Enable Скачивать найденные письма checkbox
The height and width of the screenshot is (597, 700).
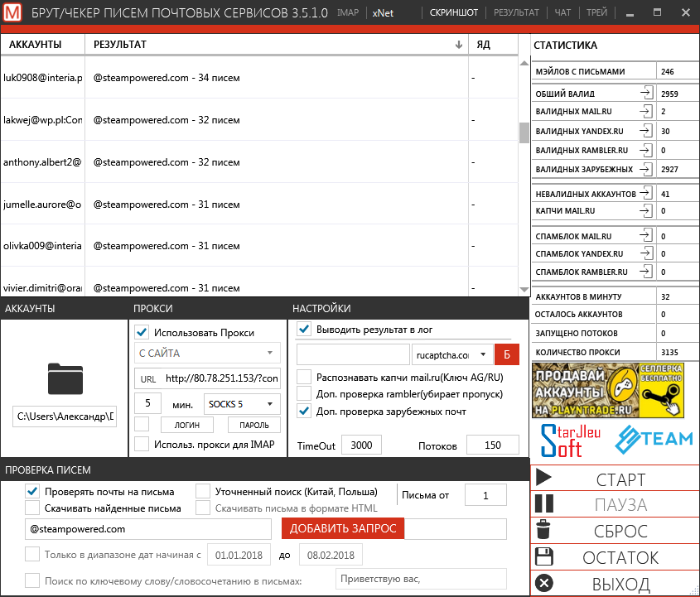click(32, 508)
